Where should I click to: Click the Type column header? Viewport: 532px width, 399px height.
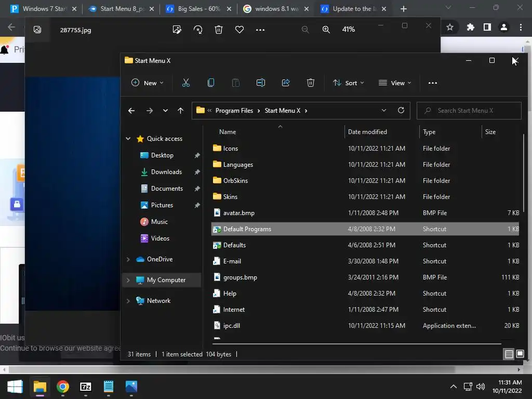[x=429, y=131]
